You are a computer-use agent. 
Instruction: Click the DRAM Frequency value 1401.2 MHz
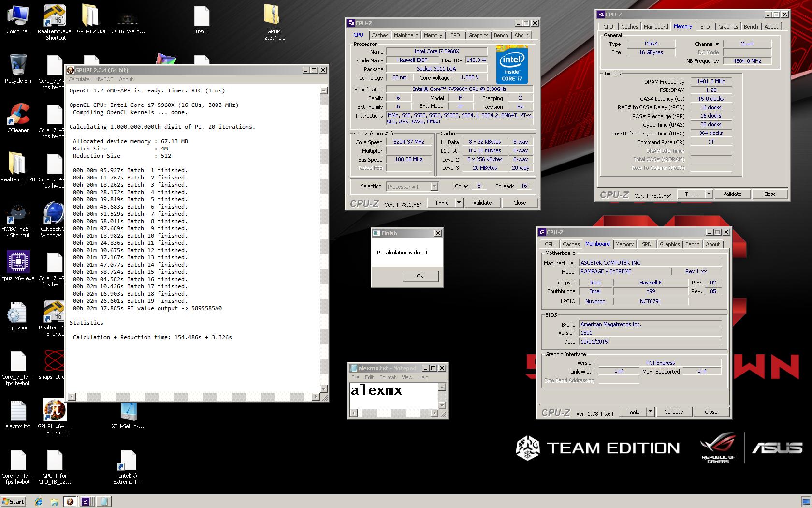tap(710, 81)
